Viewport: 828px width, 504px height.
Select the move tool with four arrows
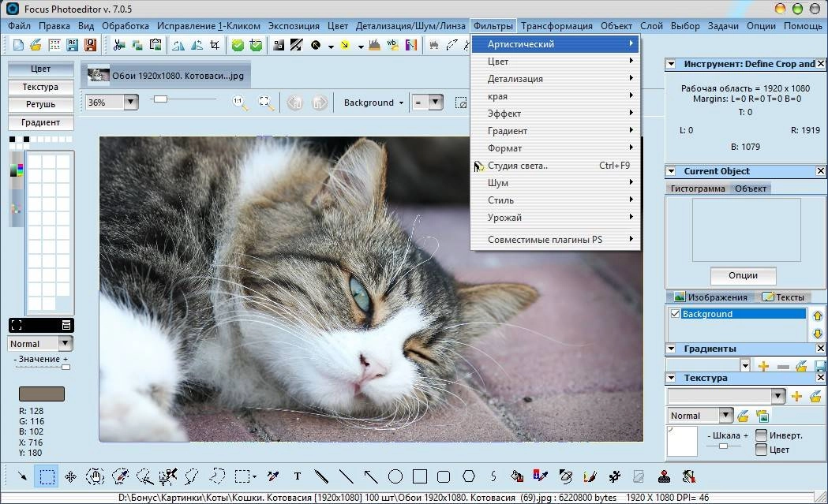coord(70,476)
